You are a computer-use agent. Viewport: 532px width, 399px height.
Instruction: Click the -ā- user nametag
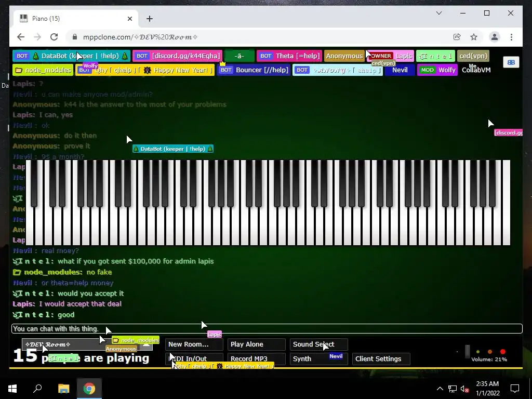pyautogui.click(x=239, y=56)
